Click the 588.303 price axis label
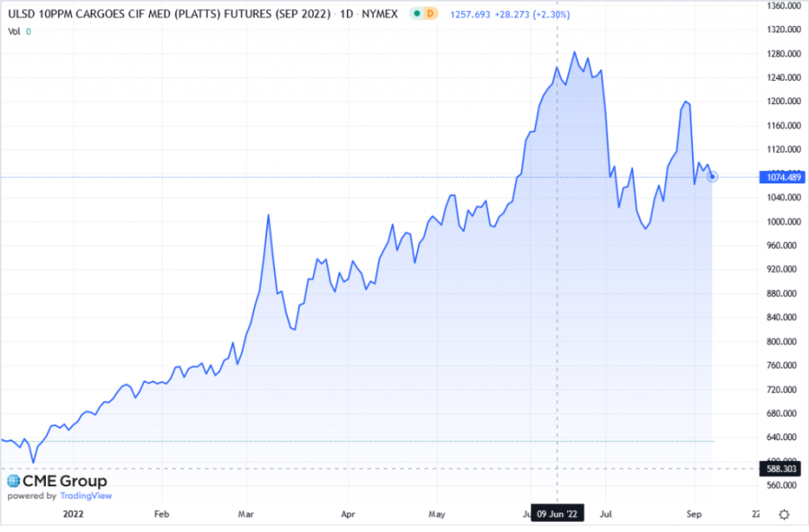Image resolution: width=809 pixels, height=532 pixels. (x=783, y=468)
